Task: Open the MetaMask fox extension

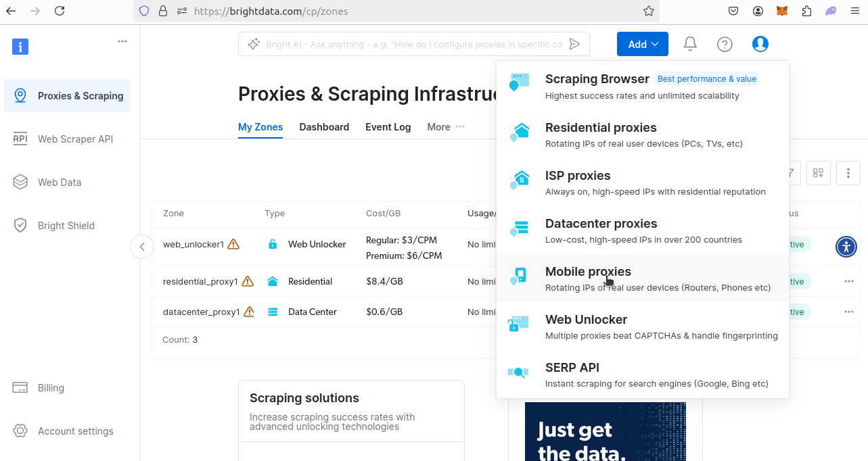Action: point(781,11)
